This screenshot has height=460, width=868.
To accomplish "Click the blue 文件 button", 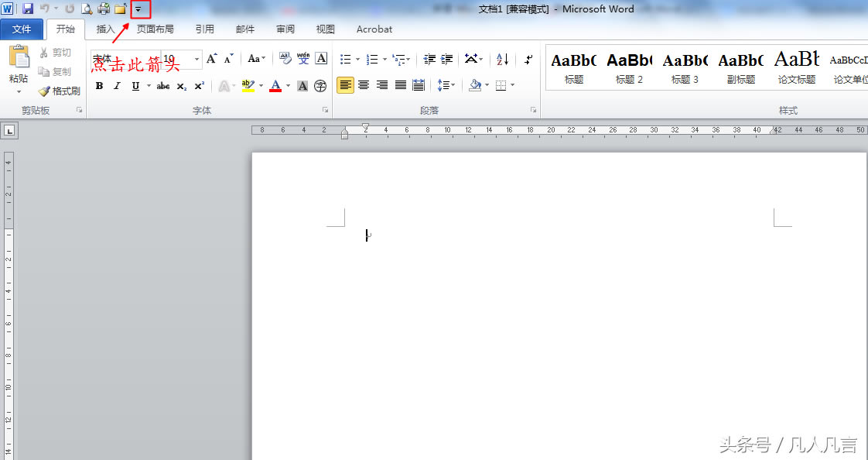I will coord(22,29).
